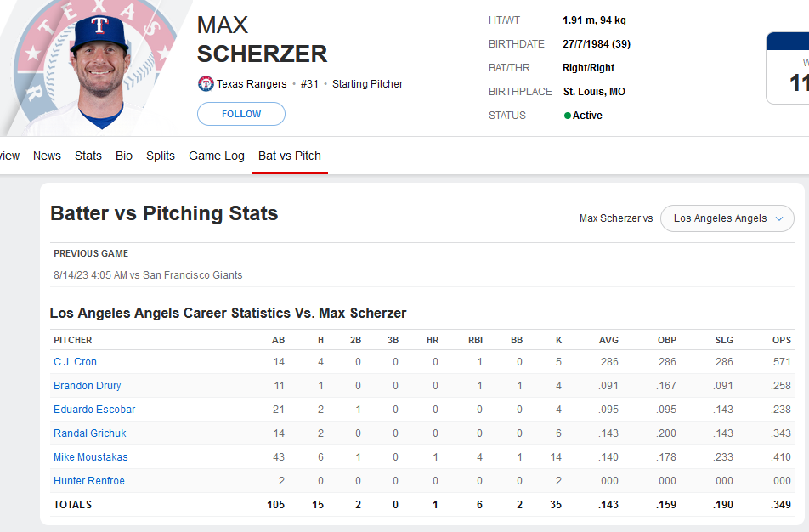This screenshot has height=532, width=809.
Task: Open C.J. Cron's player page
Action: coord(75,362)
